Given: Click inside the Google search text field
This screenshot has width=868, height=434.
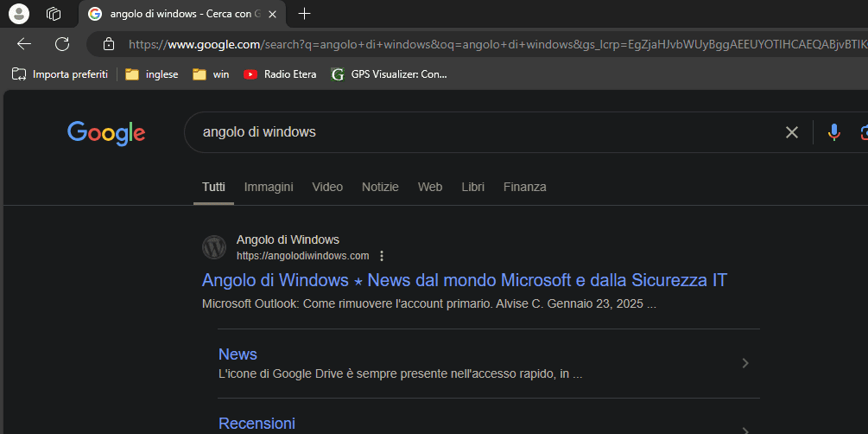Looking at the screenshot, I should [475, 132].
